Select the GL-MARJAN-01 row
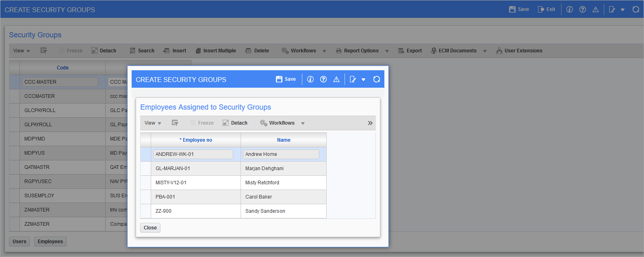The width and height of the screenshot is (644, 257). [x=233, y=168]
